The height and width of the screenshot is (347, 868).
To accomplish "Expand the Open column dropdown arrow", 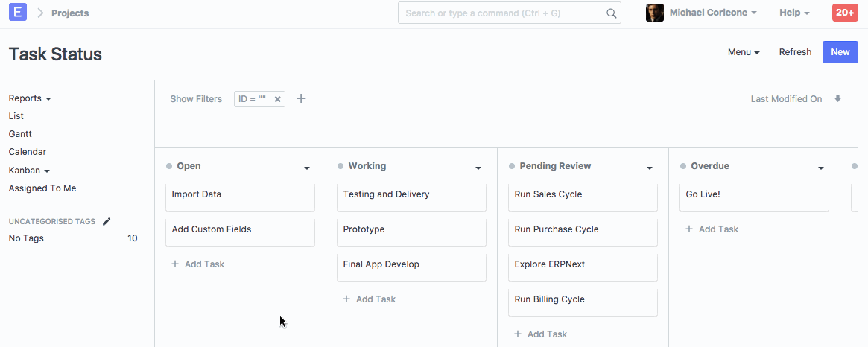I will click(x=306, y=168).
